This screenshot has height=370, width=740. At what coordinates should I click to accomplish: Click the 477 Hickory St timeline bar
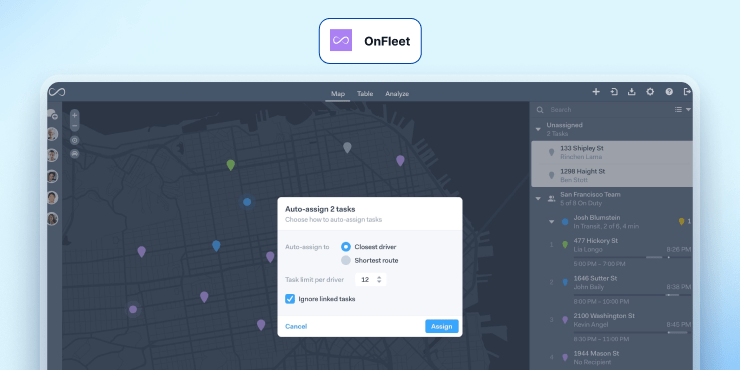pyautogui.click(x=632, y=257)
